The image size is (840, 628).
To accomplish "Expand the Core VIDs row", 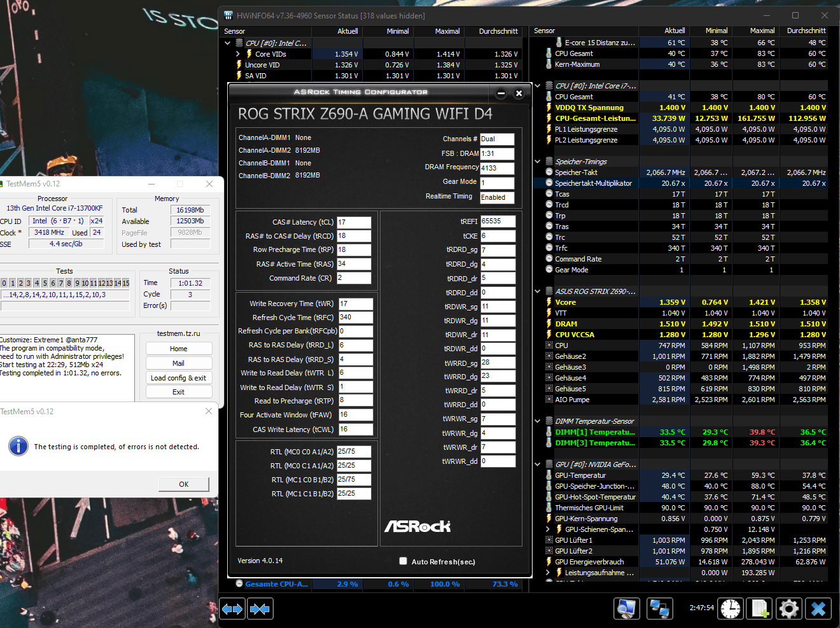I will tap(238, 54).
